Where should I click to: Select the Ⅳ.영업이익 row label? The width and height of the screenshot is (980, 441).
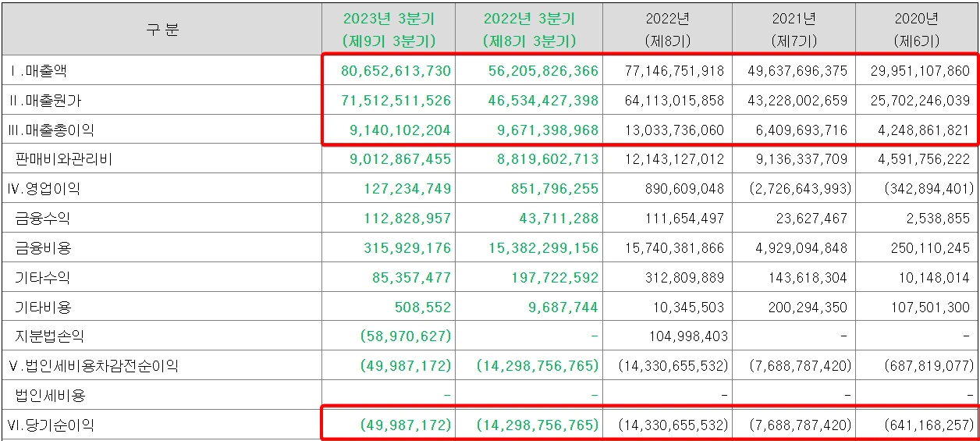point(44,189)
